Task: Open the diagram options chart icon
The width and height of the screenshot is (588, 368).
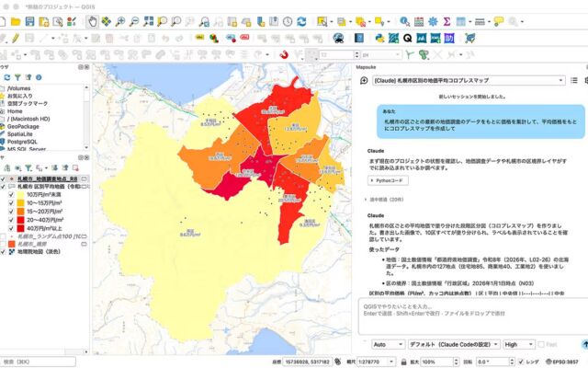Action: (x=214, y=38)
